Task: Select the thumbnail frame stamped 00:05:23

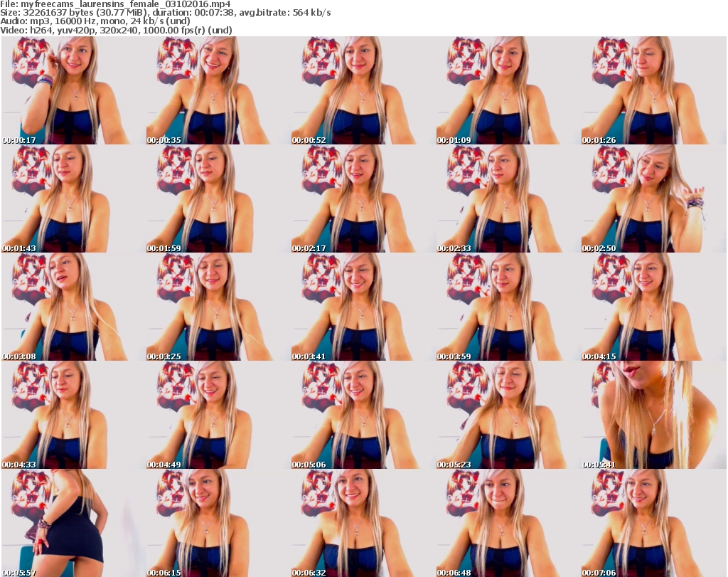Action: point(508,415)
